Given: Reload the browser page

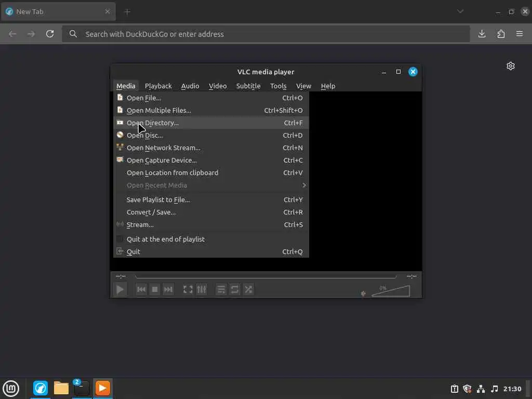Looking at the screenshot, I should (x=50, y=34).
